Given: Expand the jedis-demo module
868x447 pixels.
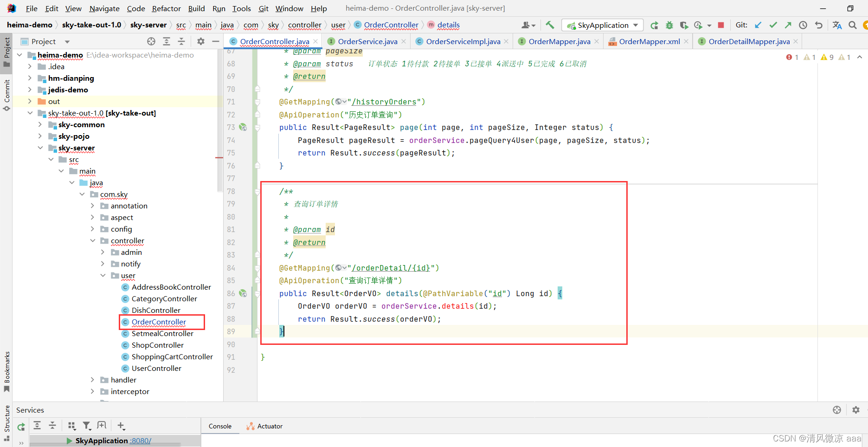Looking at the screenshot, I should pos(30,90).
